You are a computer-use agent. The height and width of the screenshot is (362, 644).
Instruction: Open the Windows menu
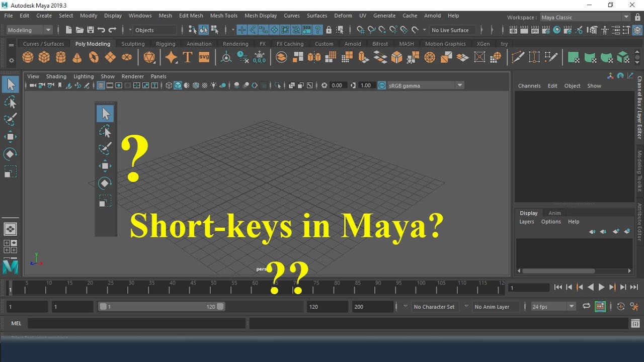point(140,16)
